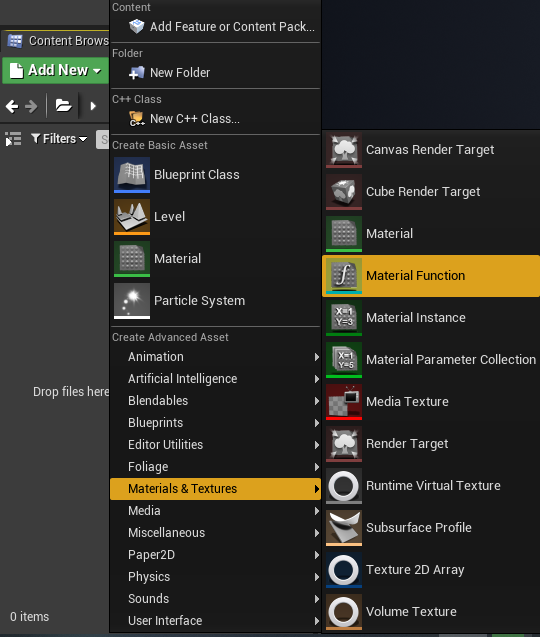Expand the Animation submenu arrow
This screenshot has height=637, width=540.
coord(317,357)
